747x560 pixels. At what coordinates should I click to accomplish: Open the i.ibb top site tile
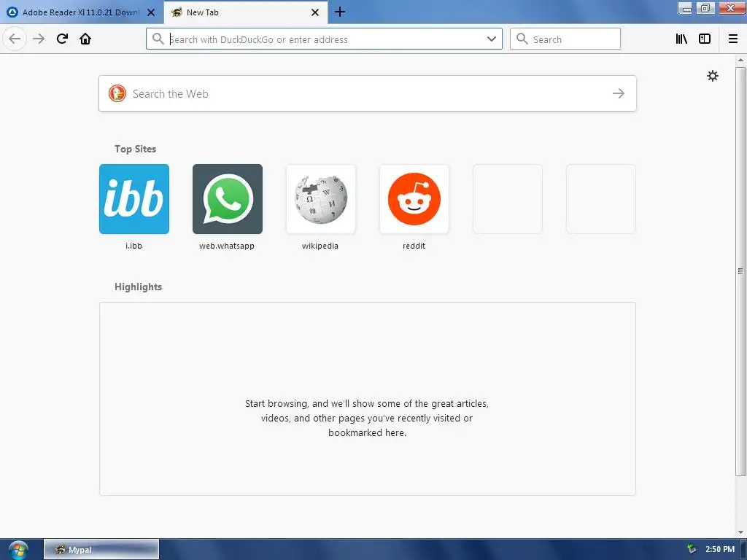(x=134, y=199)
